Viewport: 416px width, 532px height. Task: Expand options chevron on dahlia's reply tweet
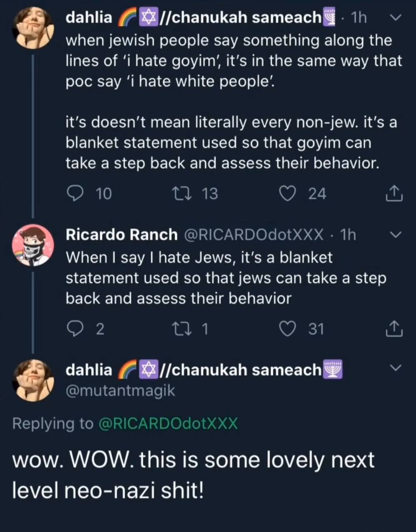[x=396, y=368]
